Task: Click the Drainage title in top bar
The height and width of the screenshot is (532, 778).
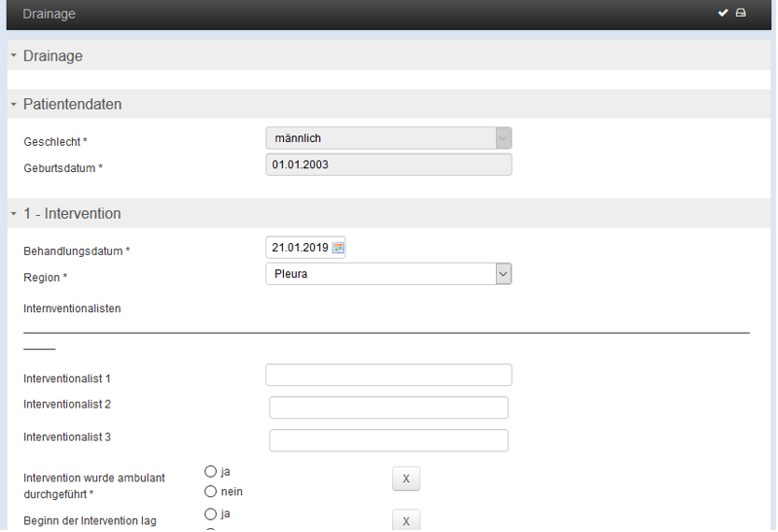Action: tap(50, 14)
